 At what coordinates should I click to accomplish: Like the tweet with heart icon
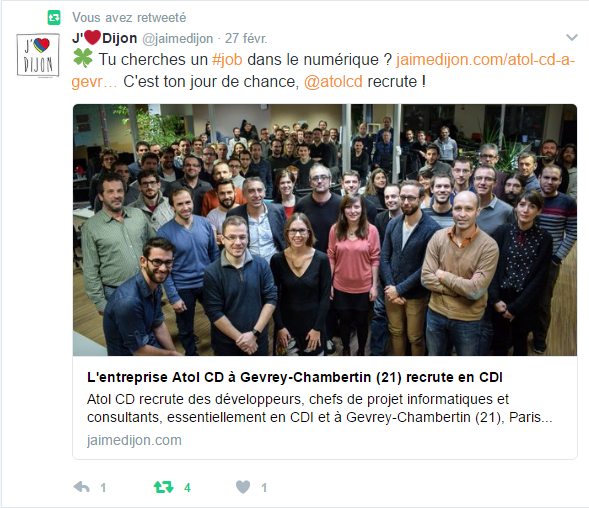pyautogui.click(x=243, y=487)
